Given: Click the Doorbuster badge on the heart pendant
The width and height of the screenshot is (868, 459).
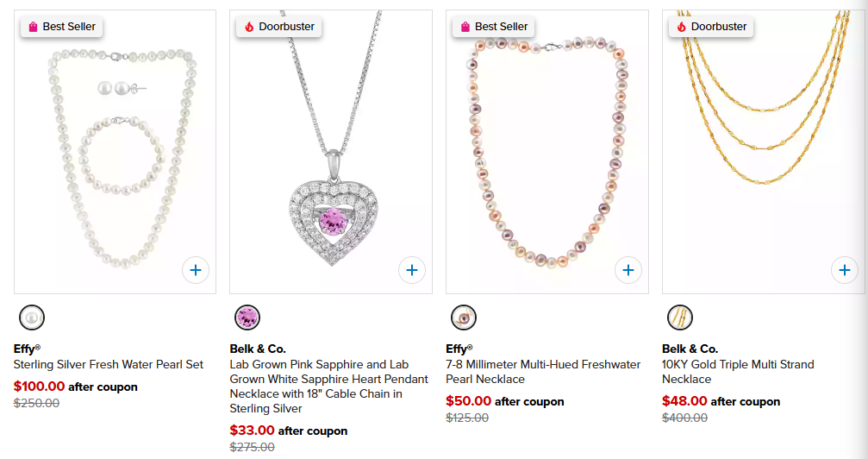Looking at the screenshot, I should tap(279, 27).
